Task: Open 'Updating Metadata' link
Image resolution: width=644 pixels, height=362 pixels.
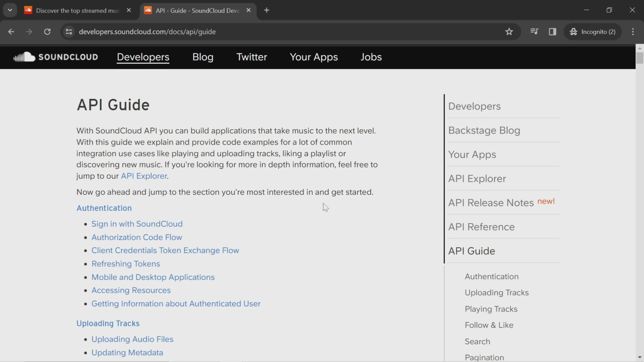Action: 127,352
